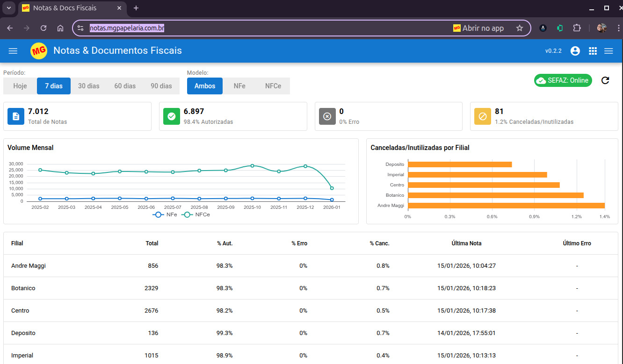Open the browser extensions puzzle icon
623x364 pixels.
pyautogui.click(x=577, y=28)
